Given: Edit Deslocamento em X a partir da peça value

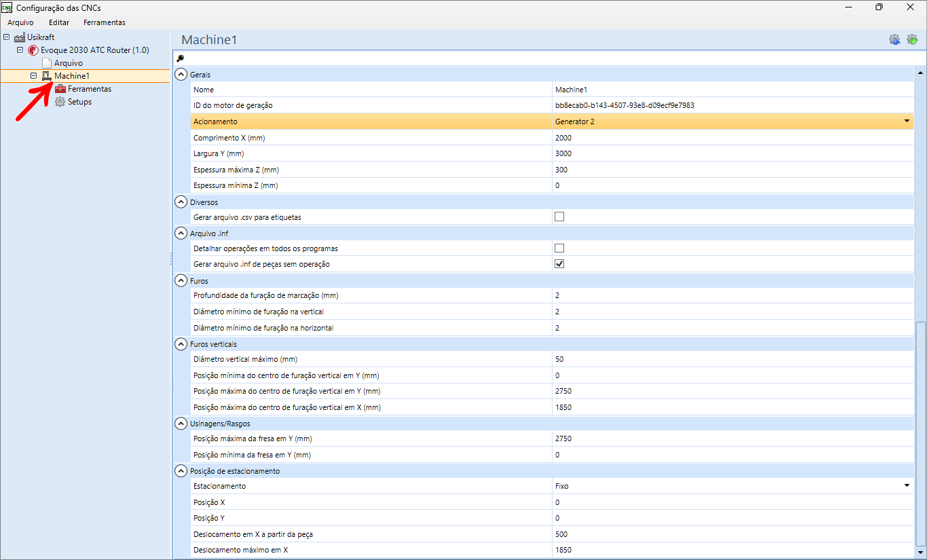Looking at the screenshot, I should point(732,534).
